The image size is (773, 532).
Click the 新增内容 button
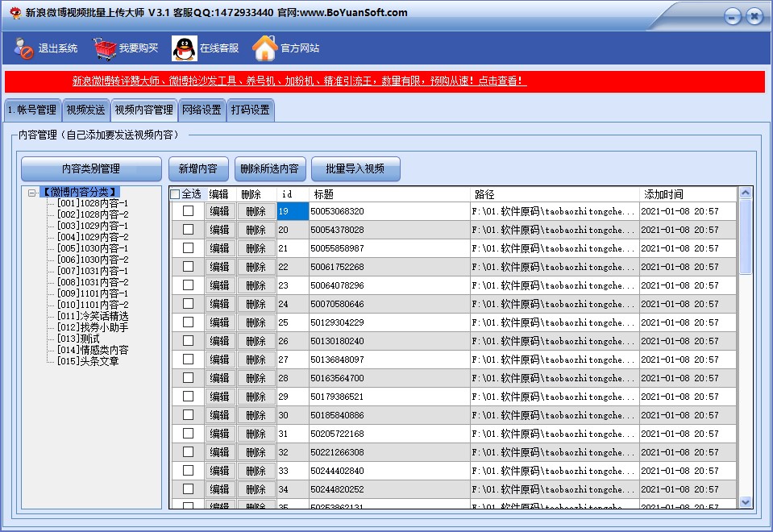(x=198, y=169)
